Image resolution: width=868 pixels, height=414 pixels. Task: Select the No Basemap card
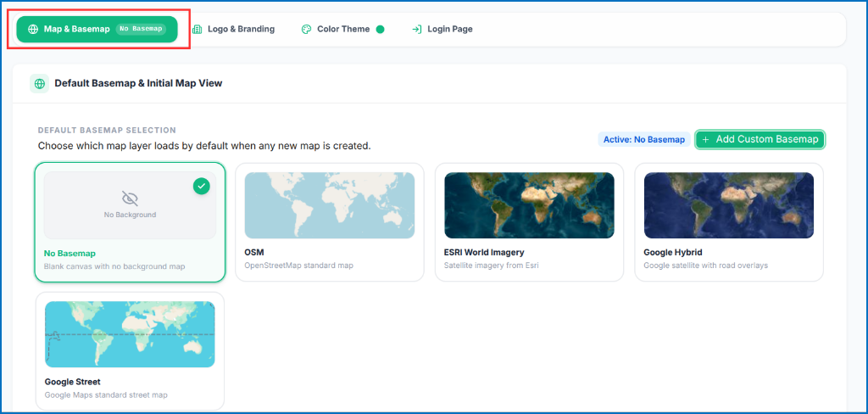click(x=130, y=222)
